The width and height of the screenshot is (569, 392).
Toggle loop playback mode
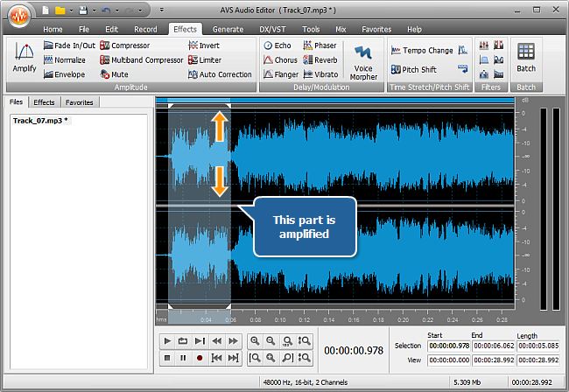[x=183, y=341]
